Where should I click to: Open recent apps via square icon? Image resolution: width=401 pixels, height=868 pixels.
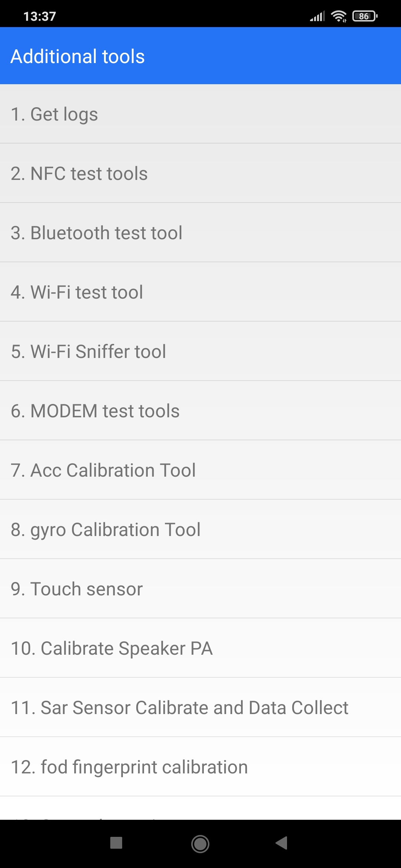coord(116,843)
